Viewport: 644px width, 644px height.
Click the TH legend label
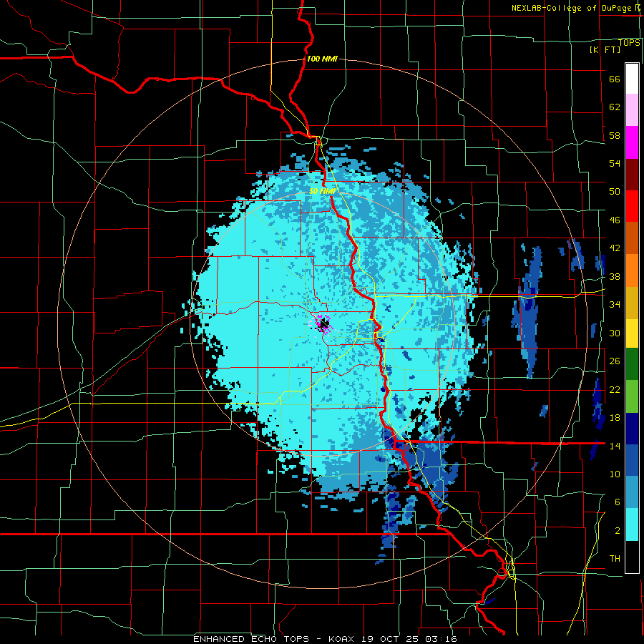(615, 559)
